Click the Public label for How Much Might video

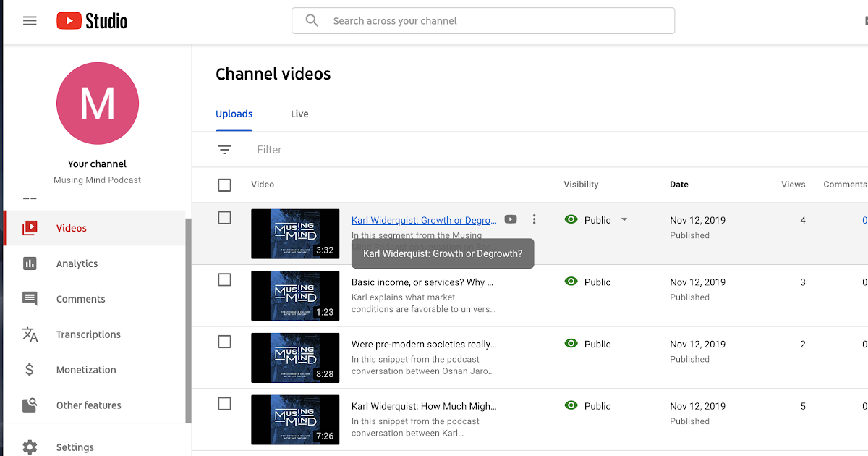(x=597, y=406)
